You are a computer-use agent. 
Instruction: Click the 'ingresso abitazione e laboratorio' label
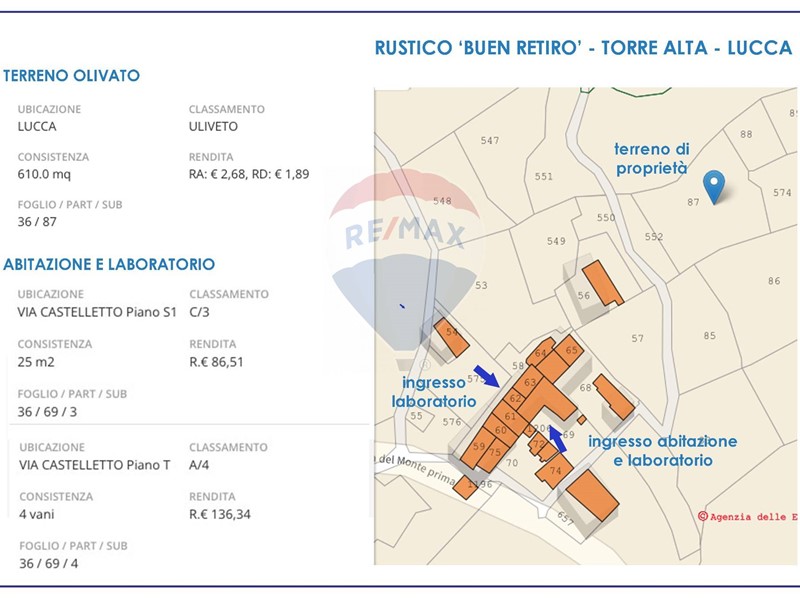click(x=662, y=451)
